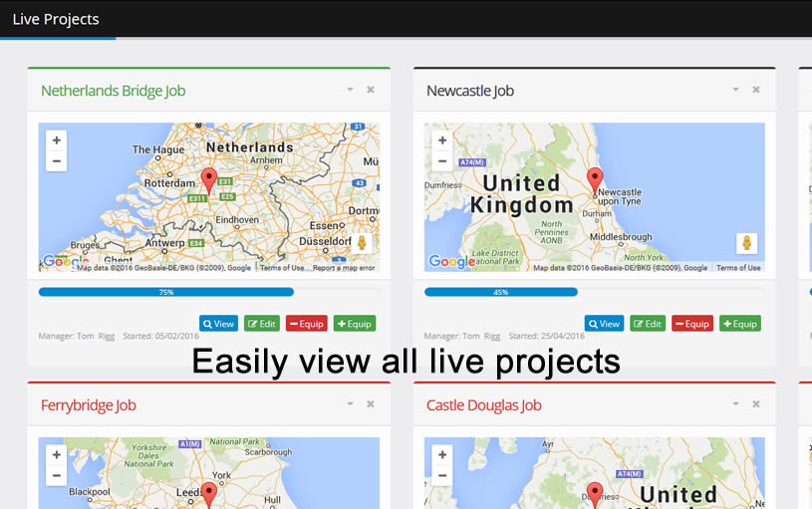Click 'Started: 05/02/2016' text
The width and height of the screenshot is (812, 509).
click(161, 336)
